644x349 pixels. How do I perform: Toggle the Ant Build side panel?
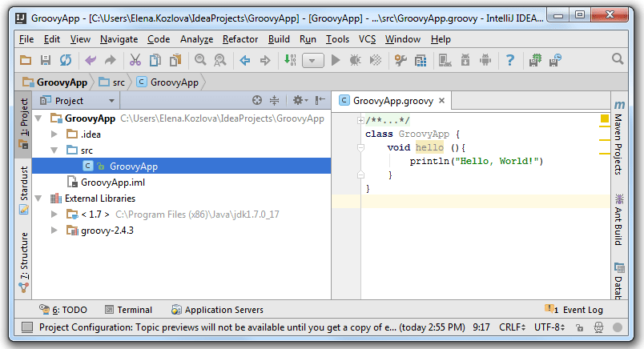coord(619,219)
